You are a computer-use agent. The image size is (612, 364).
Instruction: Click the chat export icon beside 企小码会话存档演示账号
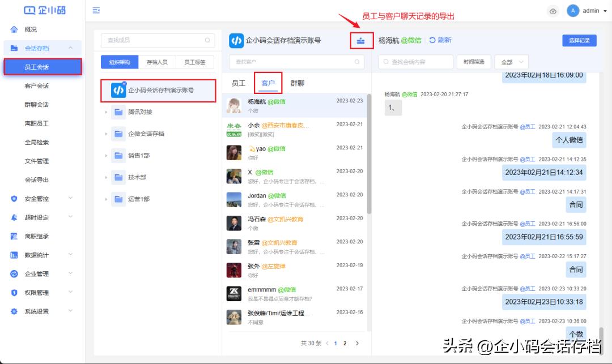click(362, 40)
